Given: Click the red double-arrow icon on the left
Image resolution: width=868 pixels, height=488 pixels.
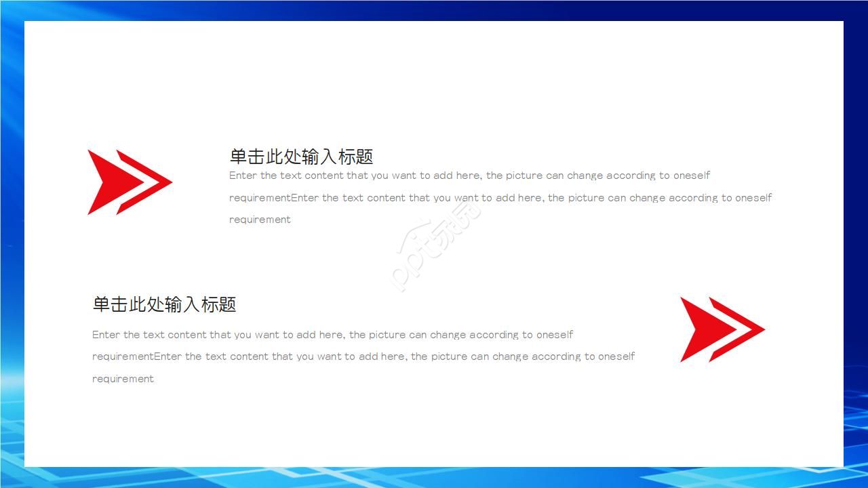Looking at the screenshot, I should pyautogui.click(x=129, y=182).
